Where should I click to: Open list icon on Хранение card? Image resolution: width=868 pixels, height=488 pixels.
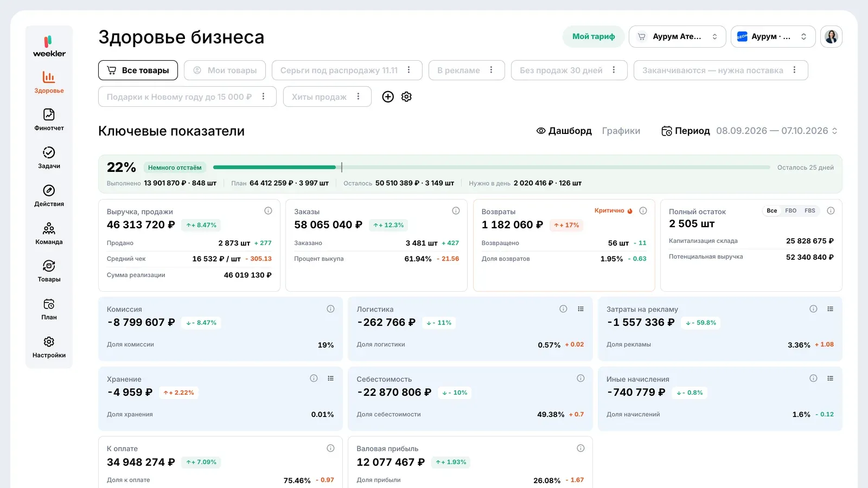pos(330,378)
